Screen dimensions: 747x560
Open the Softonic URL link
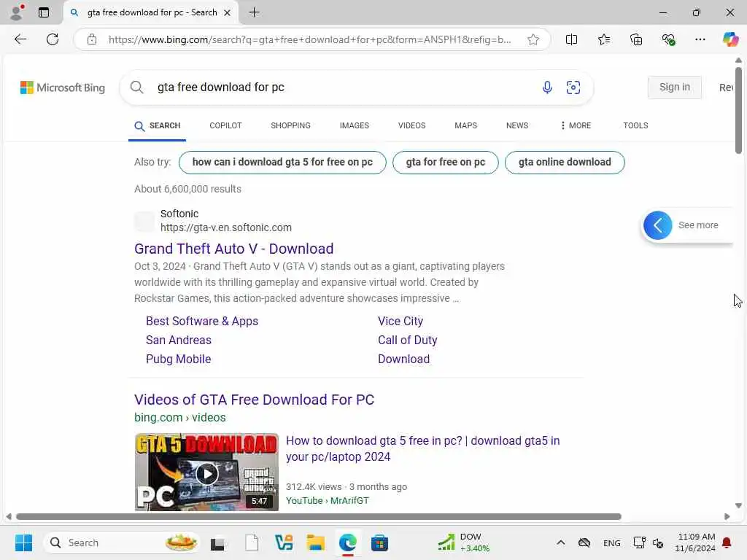tap(226, 227)
